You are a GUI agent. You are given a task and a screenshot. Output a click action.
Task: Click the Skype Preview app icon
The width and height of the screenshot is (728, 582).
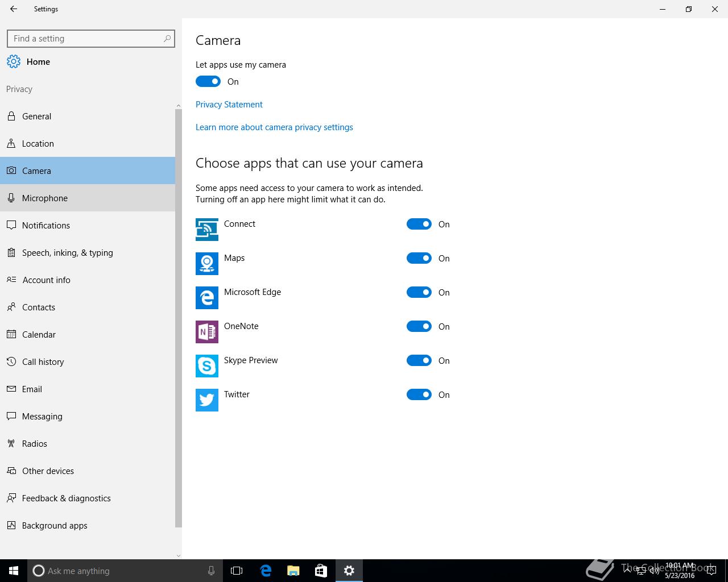[207, 366]
